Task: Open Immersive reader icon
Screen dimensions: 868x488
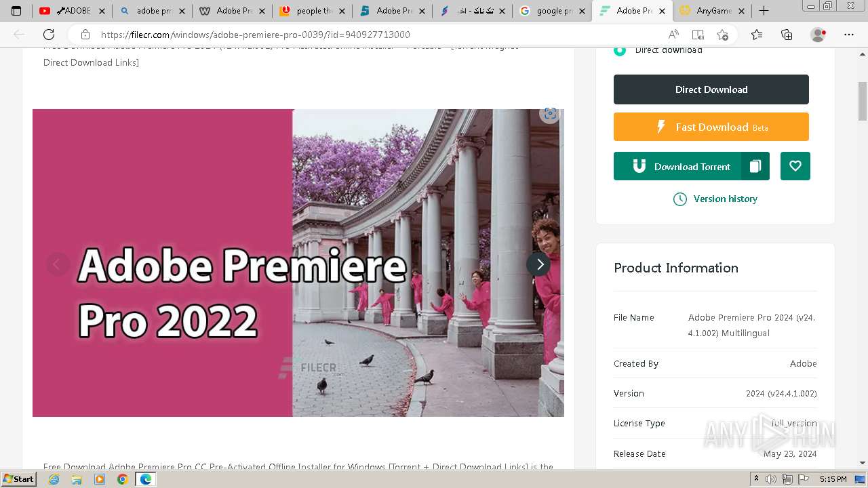Action: [698, 35]
